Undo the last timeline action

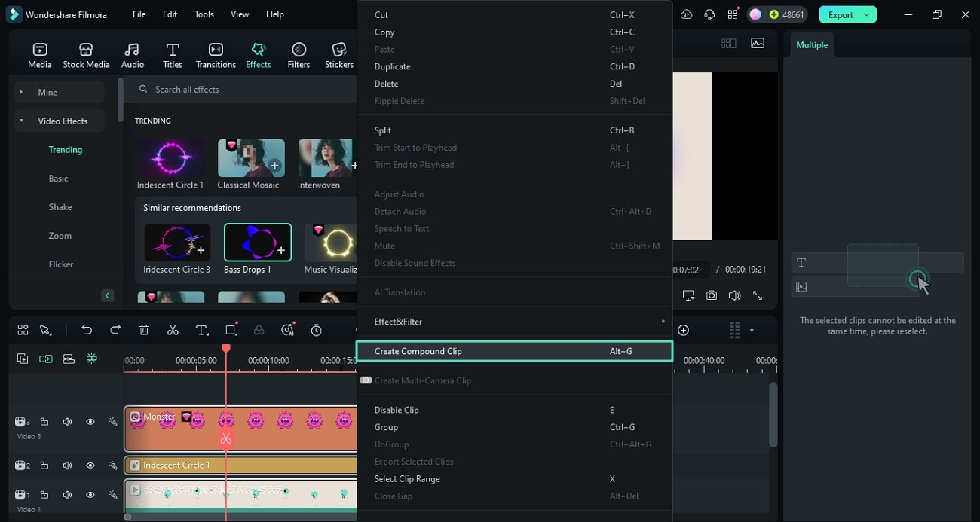click(x=87, y=330)
